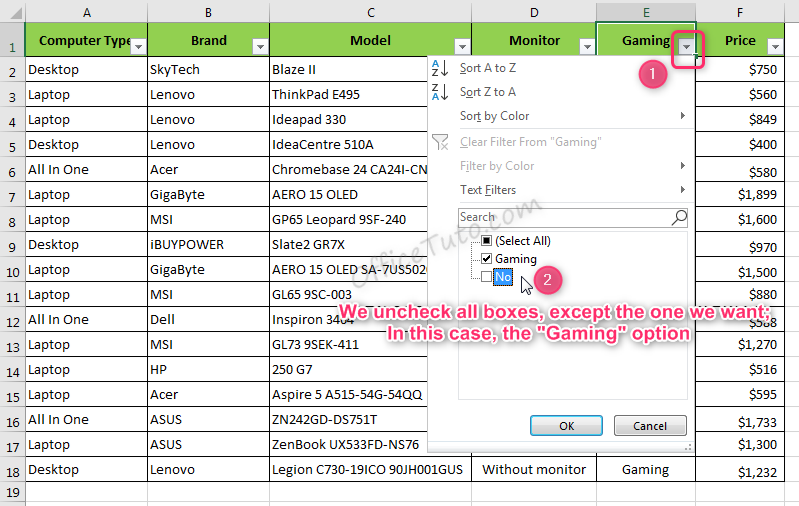Select the GP65 Leopard 9SF-240 cell

point(349,220)
